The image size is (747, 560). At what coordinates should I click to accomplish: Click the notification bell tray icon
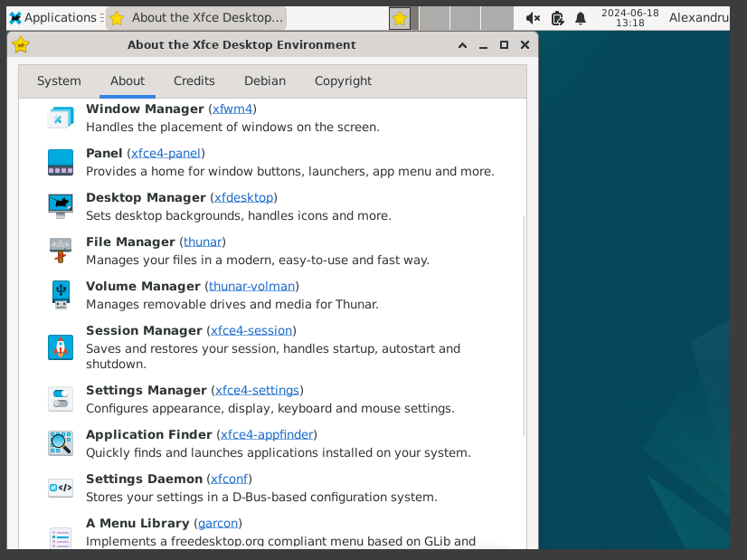[x=580, y=16]
